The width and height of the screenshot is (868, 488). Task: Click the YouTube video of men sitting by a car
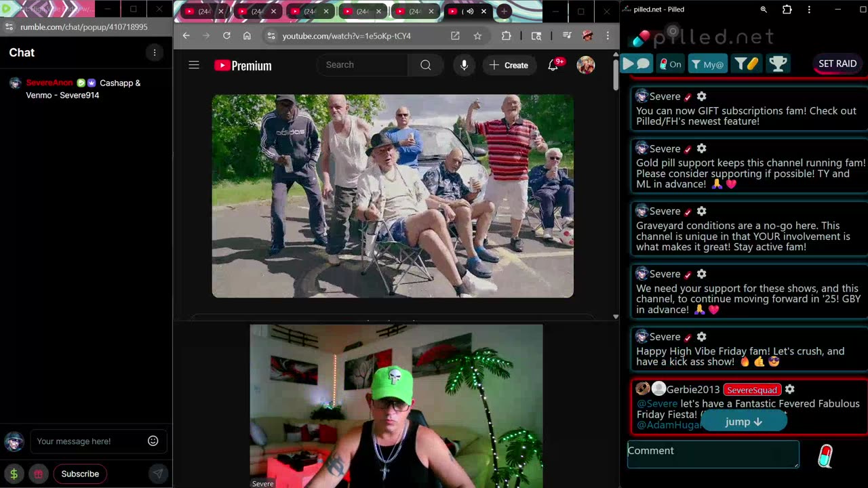tap(393, 196)
